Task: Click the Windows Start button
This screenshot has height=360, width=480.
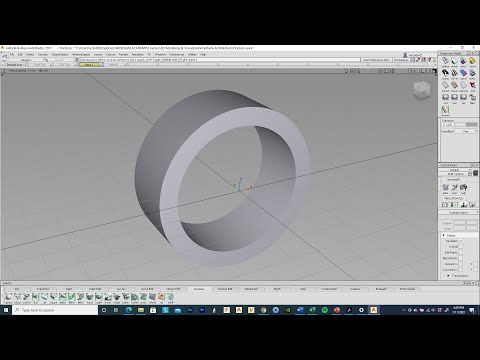Action: click(x=6, y=310)
